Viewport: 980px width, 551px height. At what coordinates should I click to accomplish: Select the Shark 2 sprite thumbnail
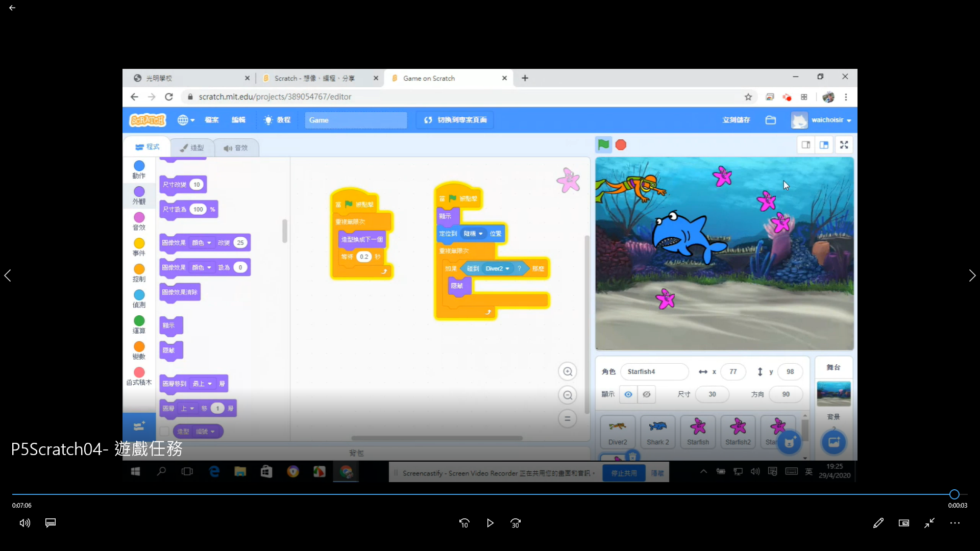[657, 432]
